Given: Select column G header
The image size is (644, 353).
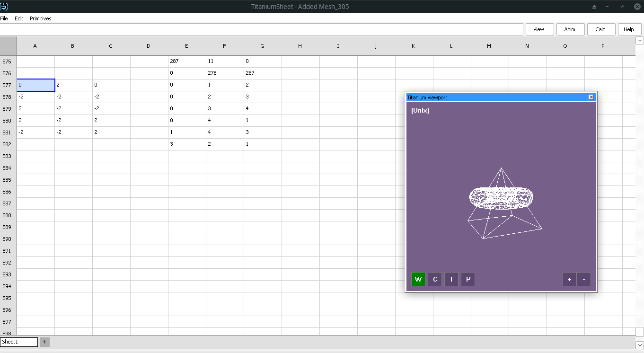Looking at the screenshot, I should 263,46.
